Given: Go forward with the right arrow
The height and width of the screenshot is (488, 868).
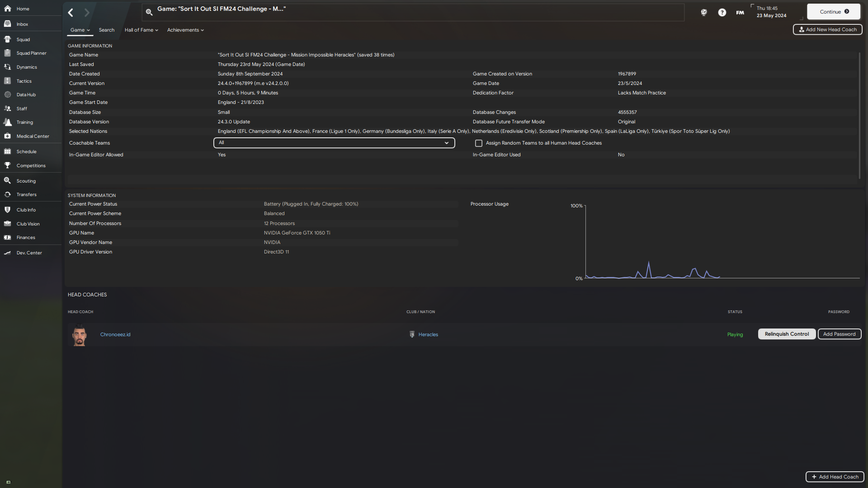Looking at the screenshot, I should (x=87, y=13).
